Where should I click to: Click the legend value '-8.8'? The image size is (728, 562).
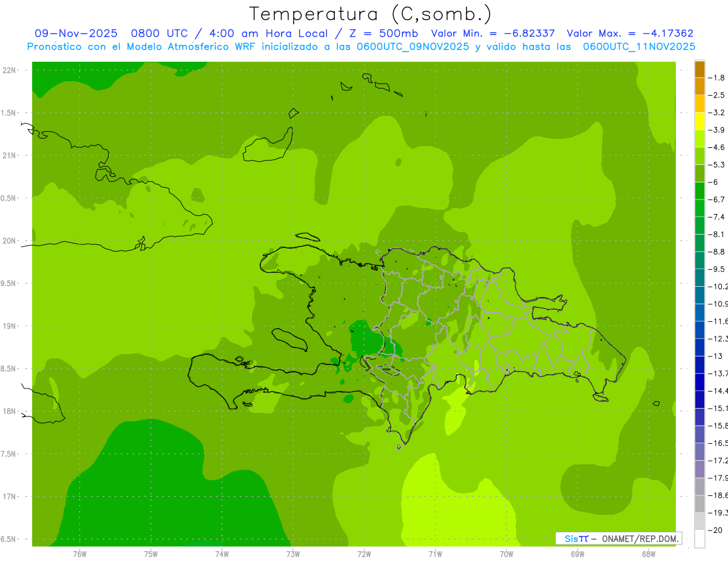716,252
